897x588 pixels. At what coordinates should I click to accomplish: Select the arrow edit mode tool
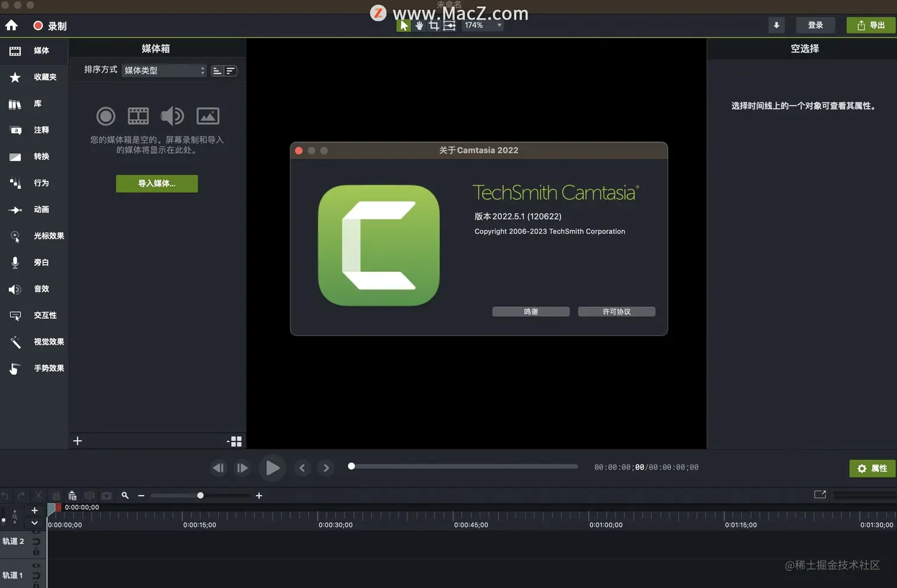(x=403, y=26)
